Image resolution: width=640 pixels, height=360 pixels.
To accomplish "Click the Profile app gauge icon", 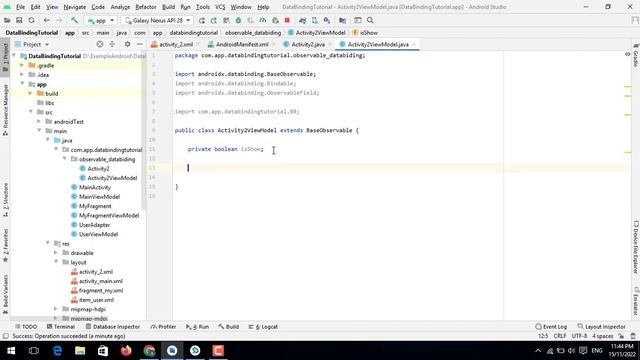I will (x=262, y=20).
